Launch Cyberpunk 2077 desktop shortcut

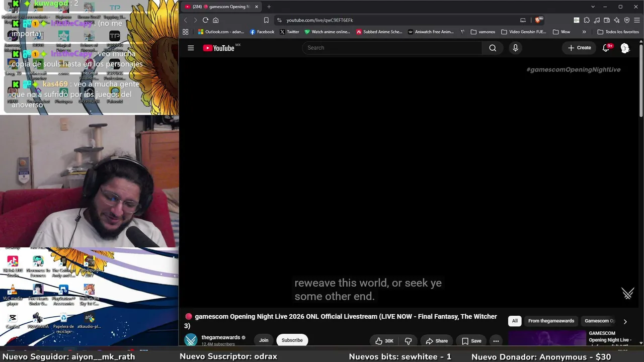point(89,266)
